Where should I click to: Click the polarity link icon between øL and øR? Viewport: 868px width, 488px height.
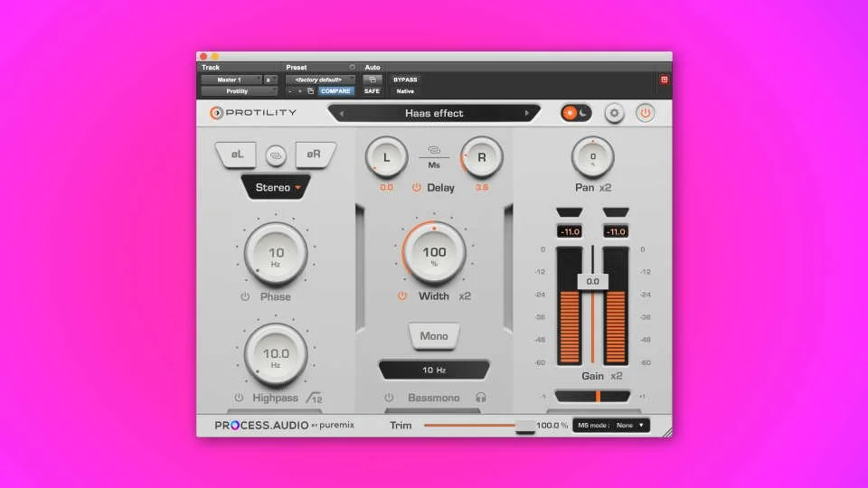[x=276, y=155]
